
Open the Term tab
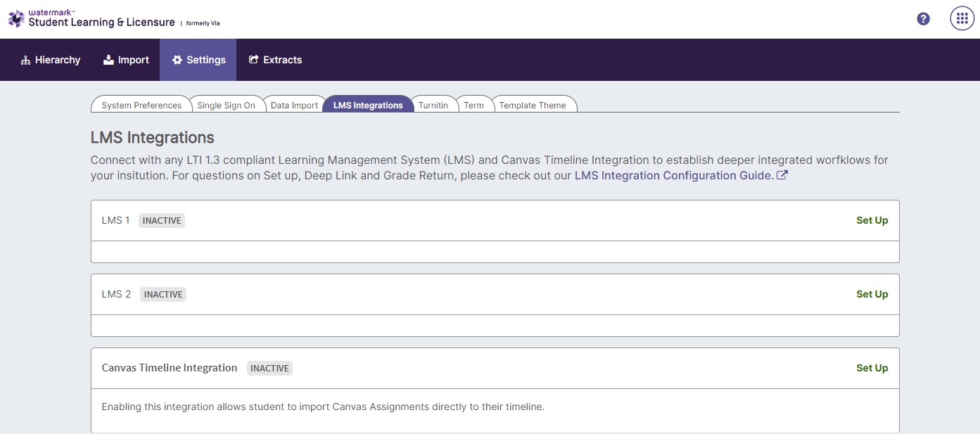[x=474, y=105]
